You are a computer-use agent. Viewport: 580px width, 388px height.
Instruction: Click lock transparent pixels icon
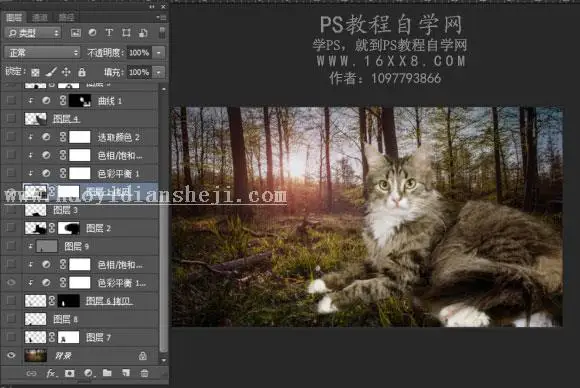click(35, 72)
